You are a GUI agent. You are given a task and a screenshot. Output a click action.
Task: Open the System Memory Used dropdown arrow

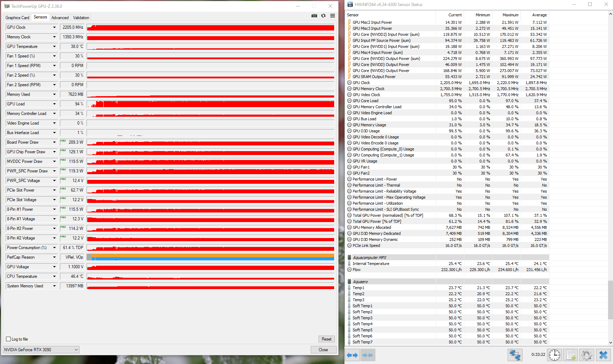point(54,286)
